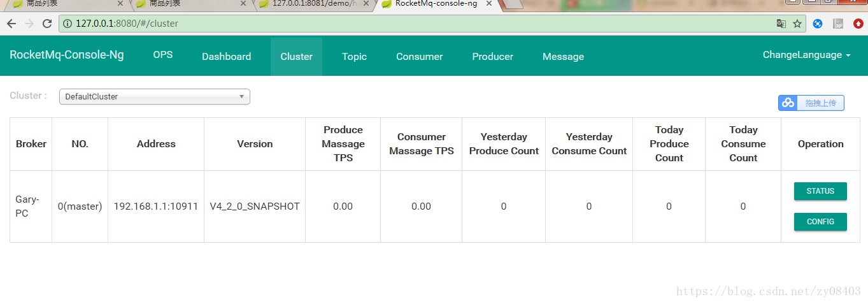This screenshot has height=304, width=868.
Task: View site information for 127.0.0.1
Action: 68,24
